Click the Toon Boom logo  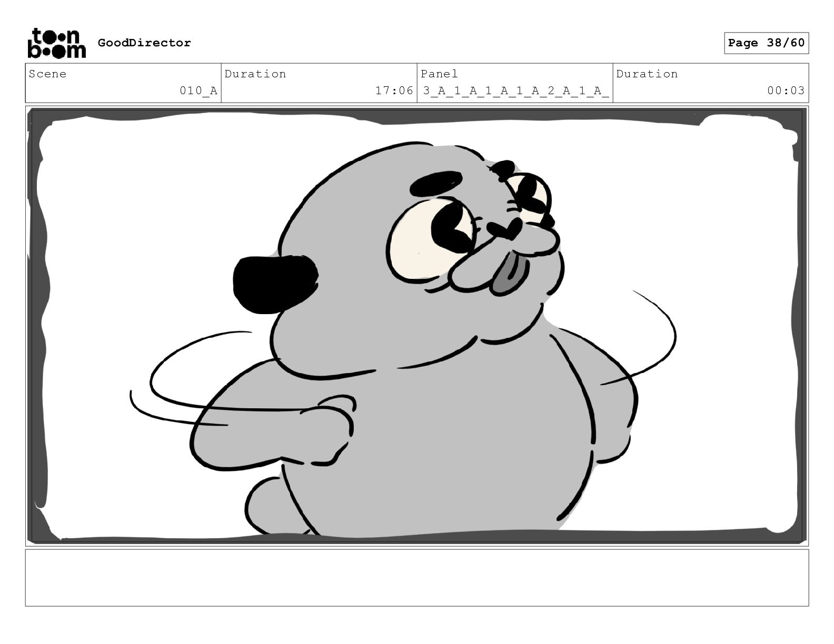[56, 43]
